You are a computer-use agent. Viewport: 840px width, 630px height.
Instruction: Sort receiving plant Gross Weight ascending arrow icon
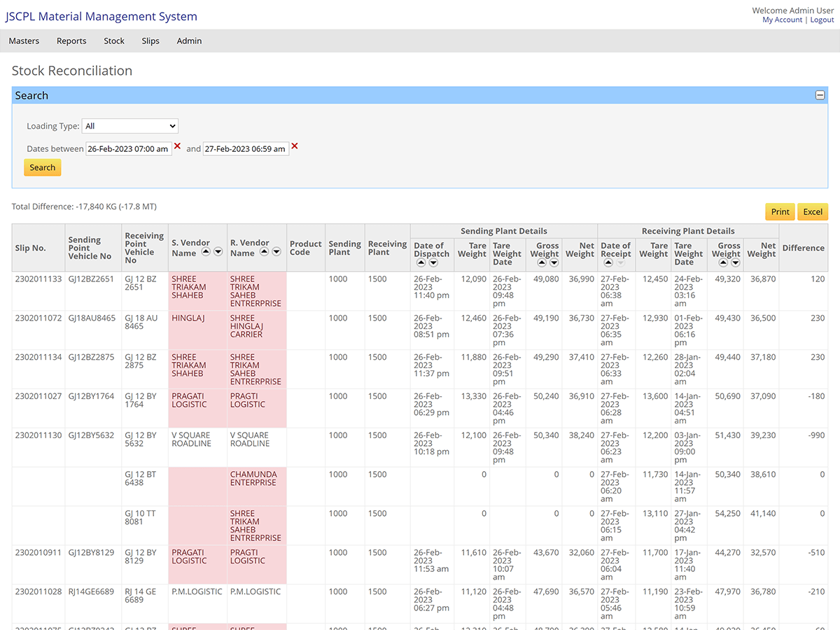(x=722, y=264)
